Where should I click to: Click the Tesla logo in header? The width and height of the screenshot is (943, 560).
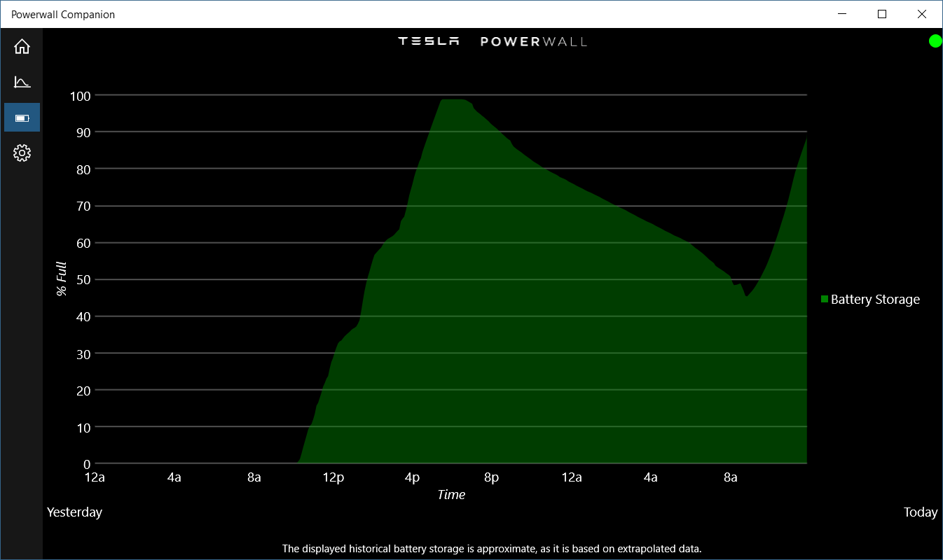(429, 41)
